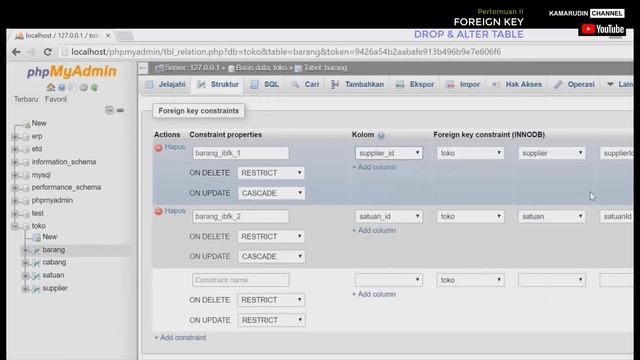Click the logout icon beside home
This screenshot has width=640, height=360.
[x=62, y=87]
